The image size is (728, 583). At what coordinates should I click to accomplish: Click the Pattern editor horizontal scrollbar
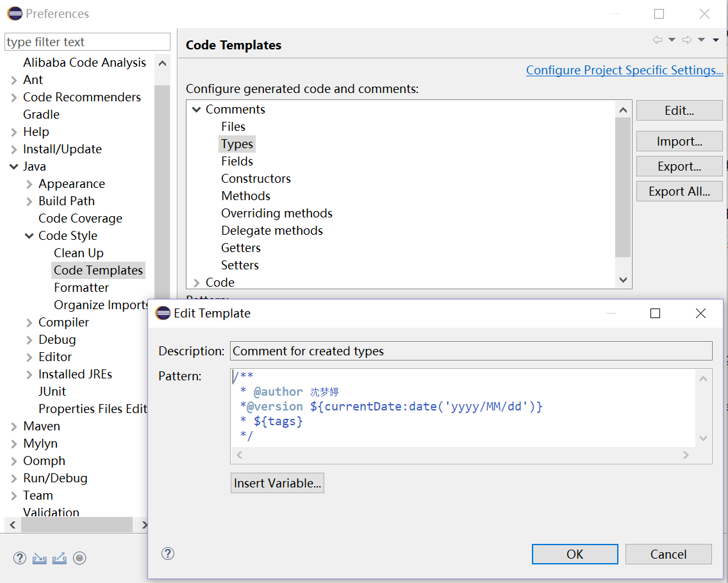tap(463, 455)
